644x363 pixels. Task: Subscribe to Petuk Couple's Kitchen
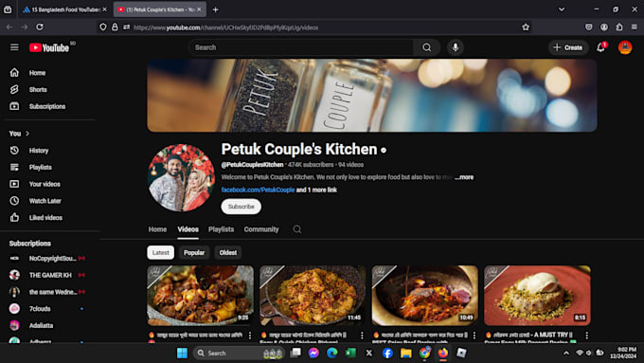click(241, 207)
